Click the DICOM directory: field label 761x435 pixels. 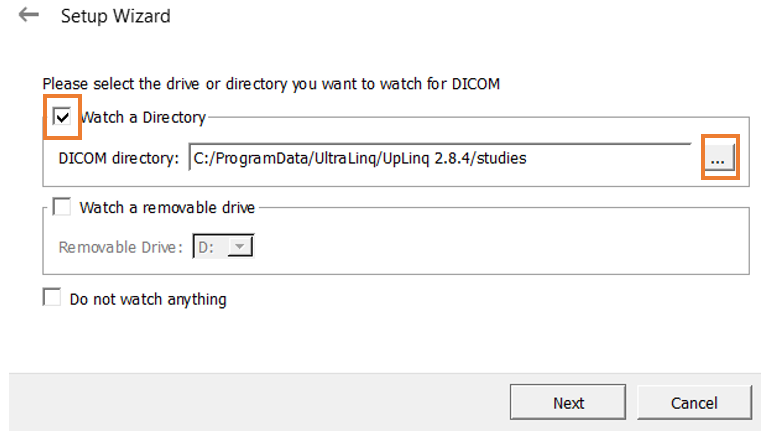pos(119,158)
